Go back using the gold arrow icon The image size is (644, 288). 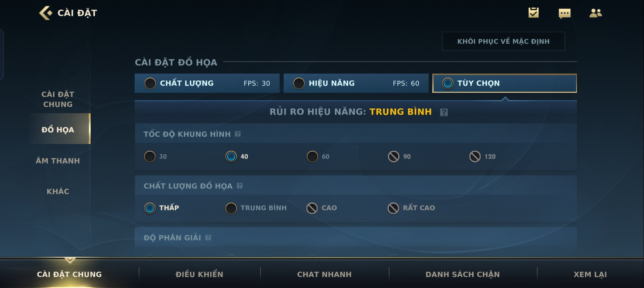46,13
